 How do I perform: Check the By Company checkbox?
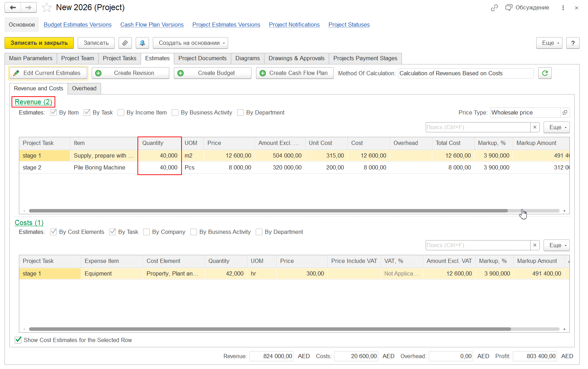click(x=147, y=232)
